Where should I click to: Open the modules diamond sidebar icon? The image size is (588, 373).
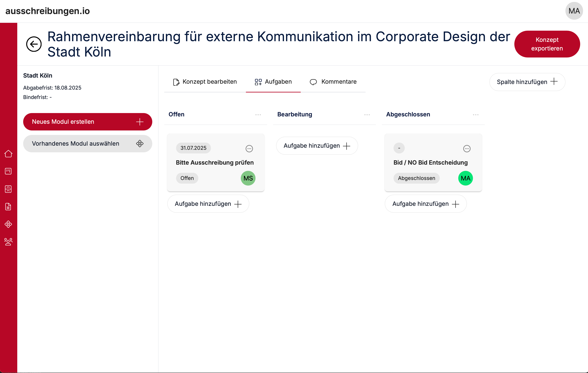8,224
